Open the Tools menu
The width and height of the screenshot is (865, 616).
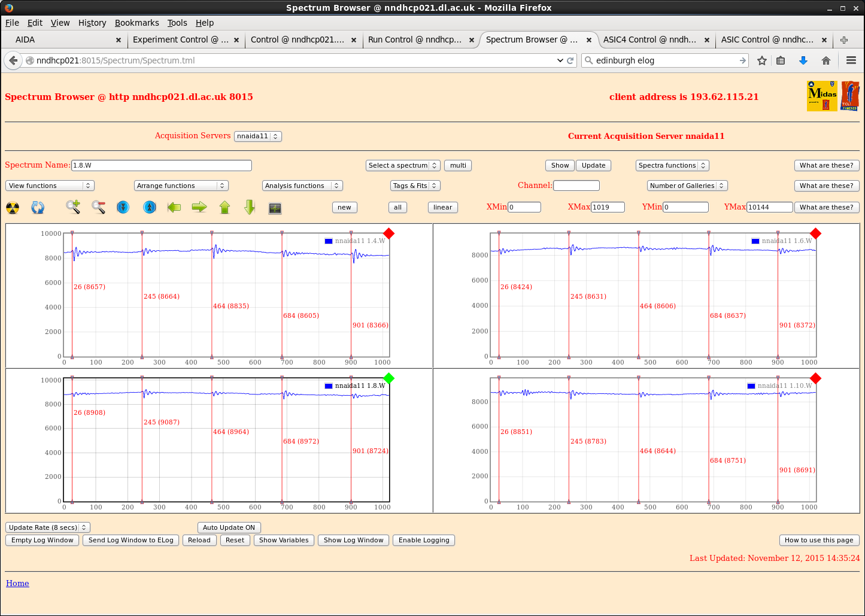click(x=177, y=23)
